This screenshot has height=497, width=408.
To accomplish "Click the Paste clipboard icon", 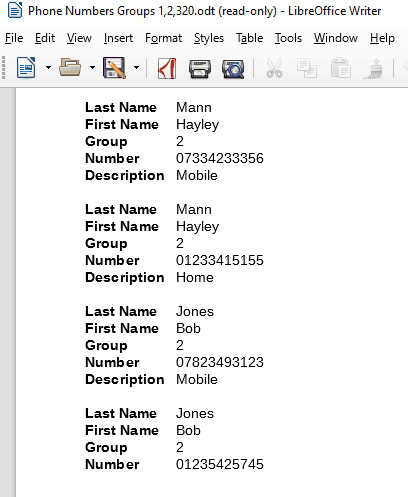I will click(340, 68).
